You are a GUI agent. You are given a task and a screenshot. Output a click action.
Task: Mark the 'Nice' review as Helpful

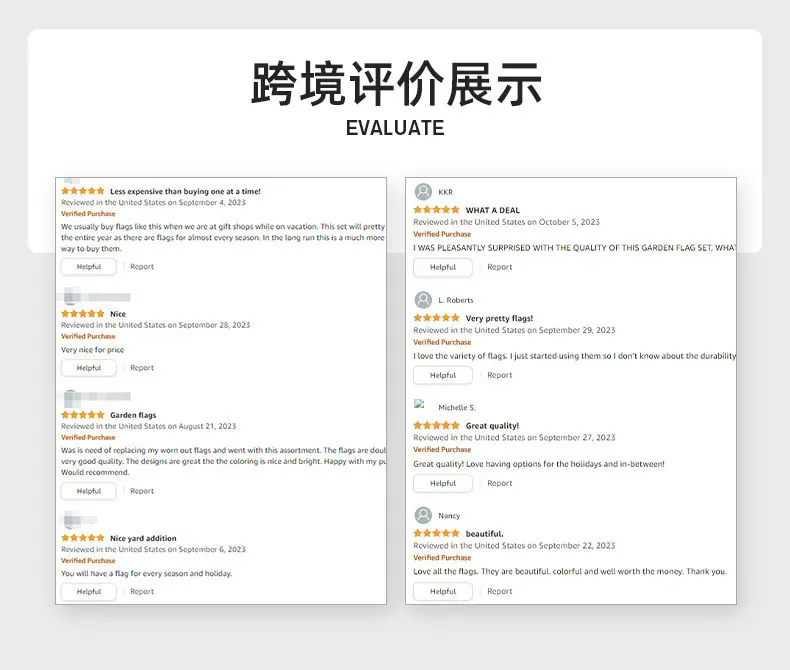tap(89, 368)
